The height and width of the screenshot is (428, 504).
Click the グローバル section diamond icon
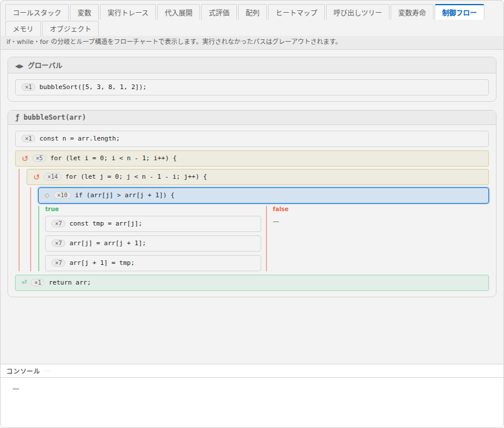point(19,67)
